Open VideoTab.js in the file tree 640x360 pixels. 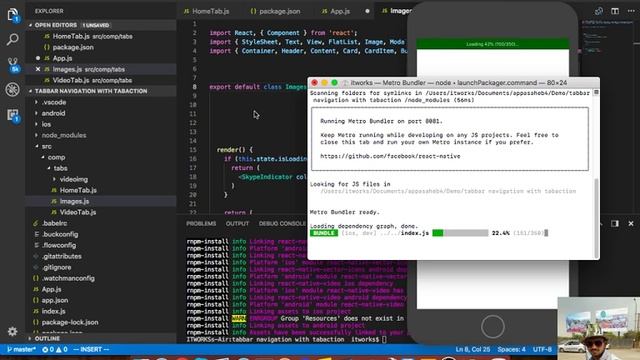tap(78, 213)
